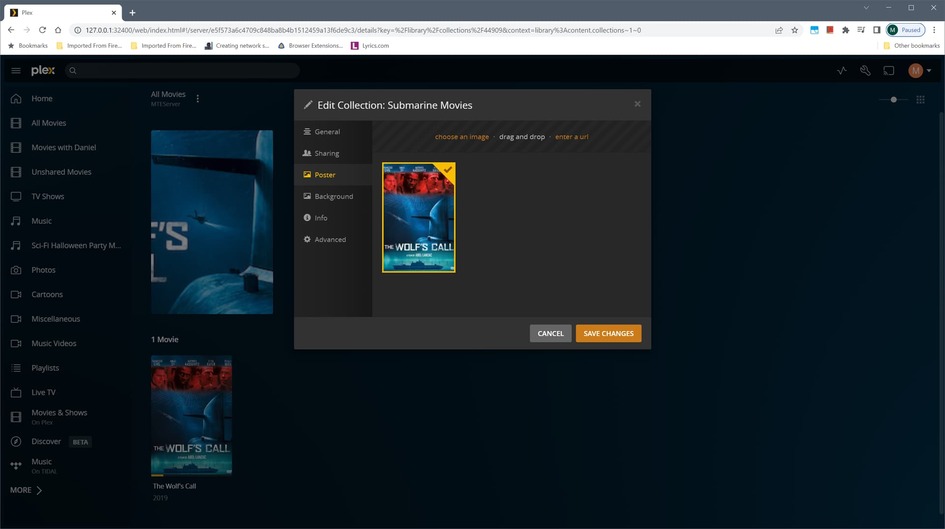Click the Photos camera icon
The height and width of the screenshot is (529, 945).
[x=16, y=270]
